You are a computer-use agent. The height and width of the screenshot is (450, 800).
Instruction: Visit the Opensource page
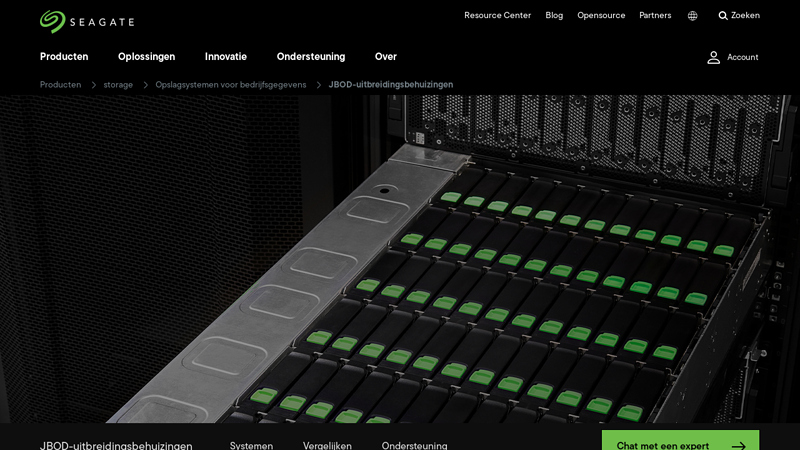[x=601, y=16]
